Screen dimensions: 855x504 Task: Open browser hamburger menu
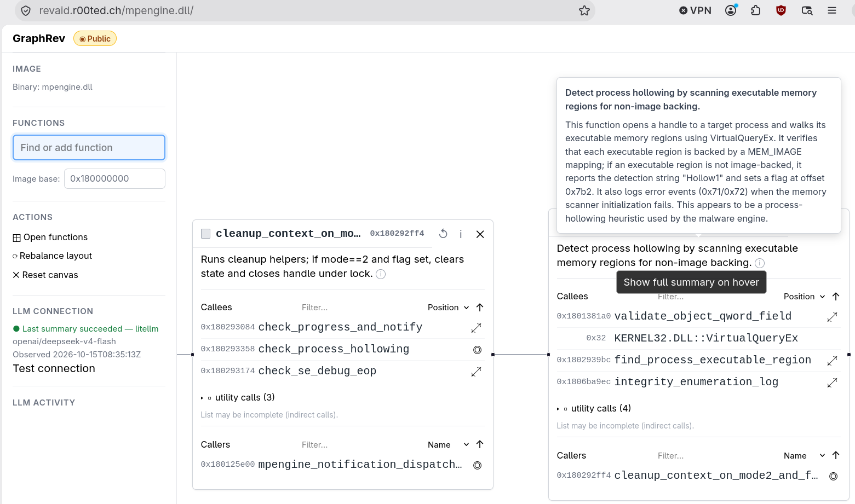pos(832,10)
